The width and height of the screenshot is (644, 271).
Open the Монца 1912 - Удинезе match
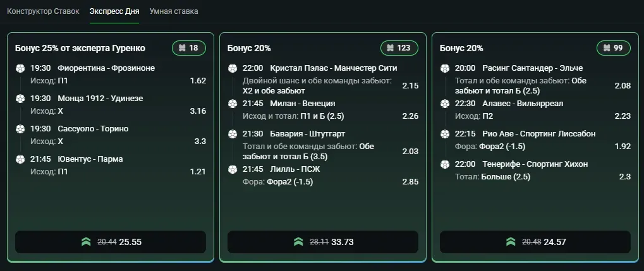click(100, 99)
